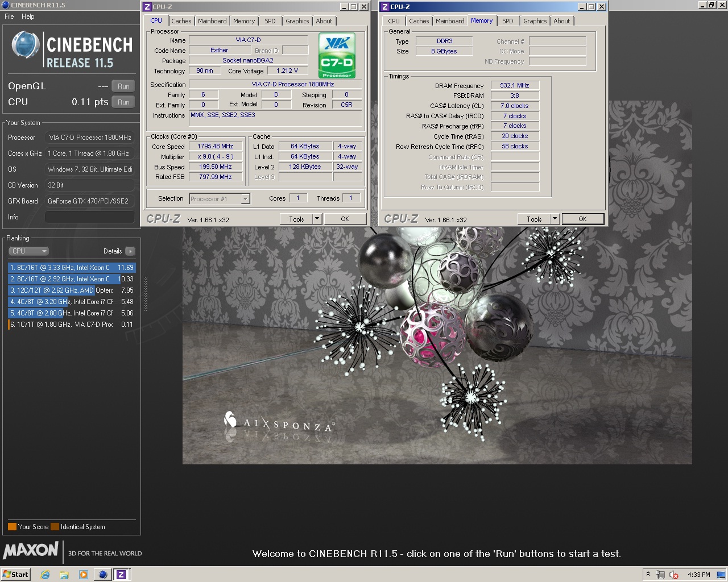Click GeForce GTX 470 GFX Board field
Image resolution: width=728 pixels, height=582 pixels.
tap(90, 201)
